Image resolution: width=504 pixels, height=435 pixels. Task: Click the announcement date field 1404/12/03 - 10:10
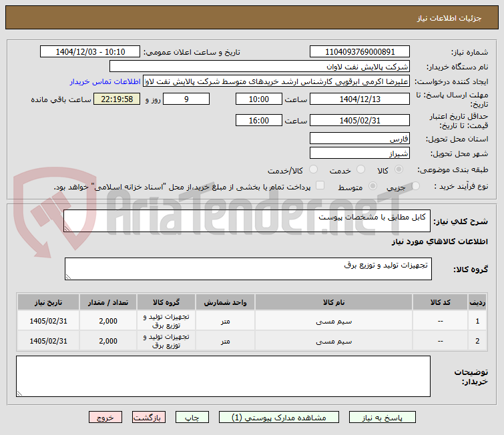(x=90, y=52)
